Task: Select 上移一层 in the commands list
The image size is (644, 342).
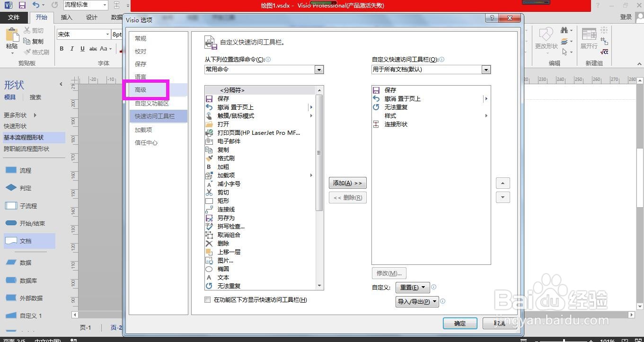Action: click(229, 252)
